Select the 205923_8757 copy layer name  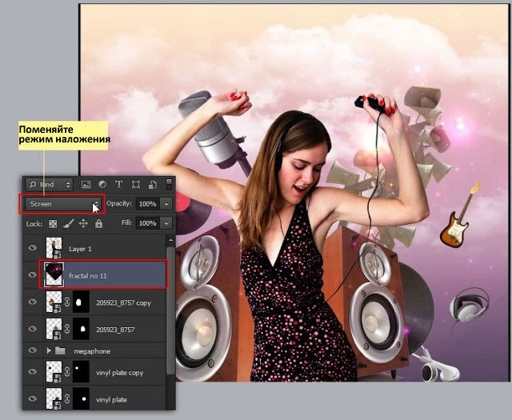click(x=123, y=303)
